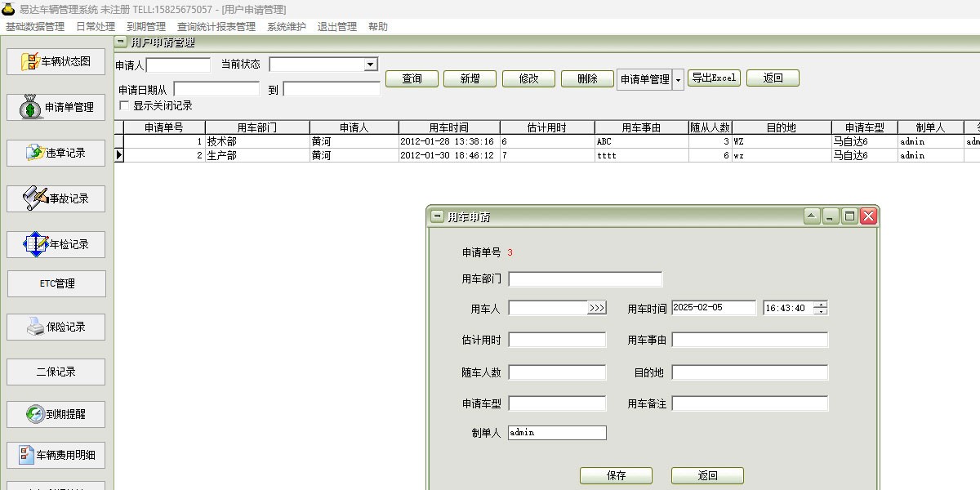Image resolution: width=980 pixels, height=490 pixels.
Task: Open 车辆状态图 in the left sidebar
Action: pos(56,61)
